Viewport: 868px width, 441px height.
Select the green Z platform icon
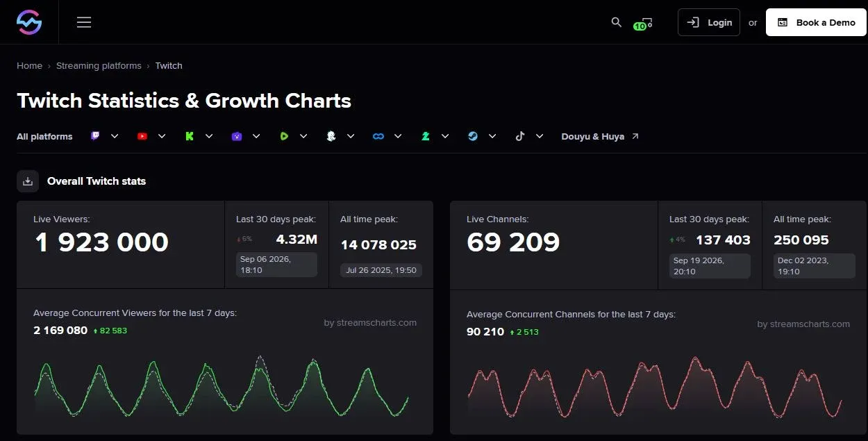click(x=426, y=136)
